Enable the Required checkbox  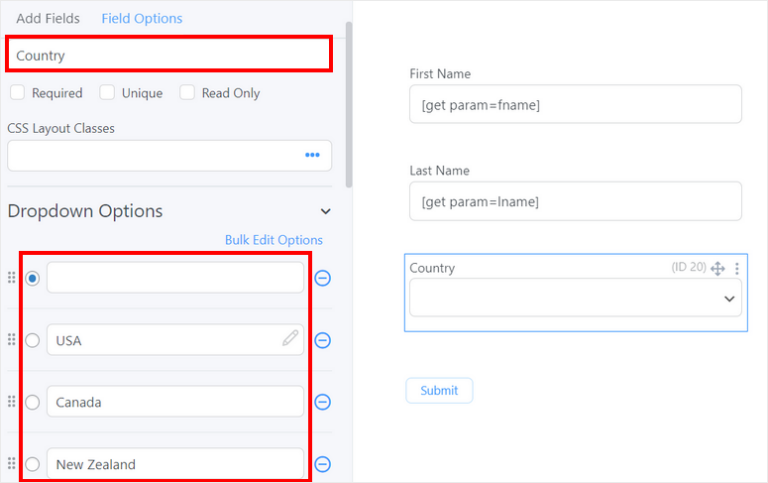pos(18,93)
